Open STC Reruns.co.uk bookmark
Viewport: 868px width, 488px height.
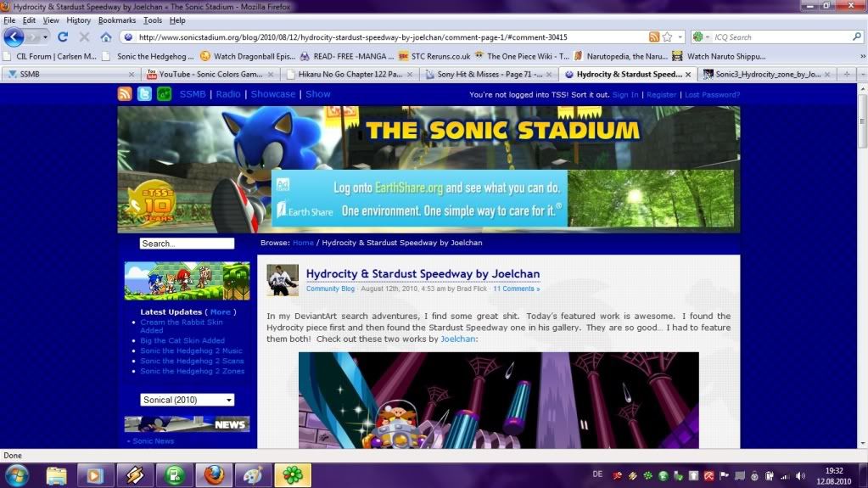click(x=434, y=57)
